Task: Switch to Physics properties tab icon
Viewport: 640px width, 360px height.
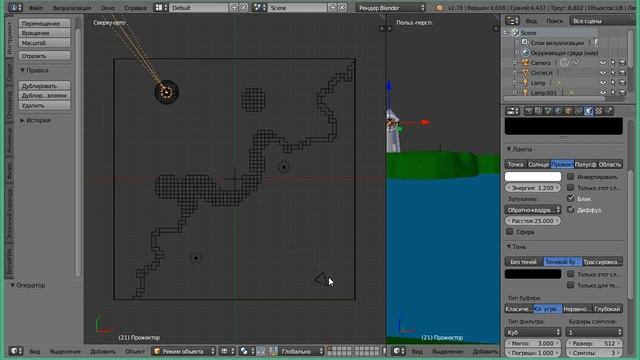Action: 609,111
